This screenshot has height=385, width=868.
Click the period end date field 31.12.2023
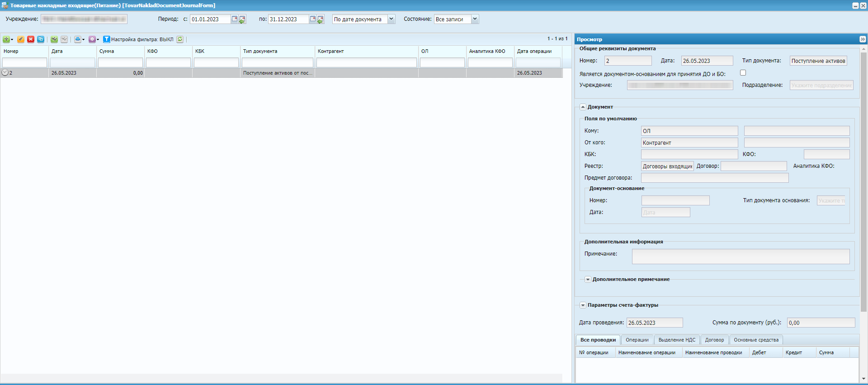pyautogui.click(x=289, y=19)
